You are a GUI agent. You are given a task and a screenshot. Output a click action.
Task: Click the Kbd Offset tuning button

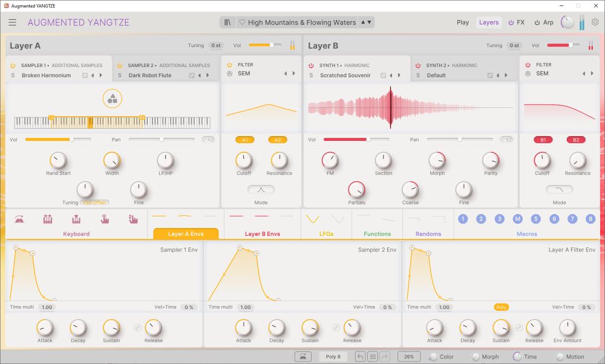pos(95,203)
